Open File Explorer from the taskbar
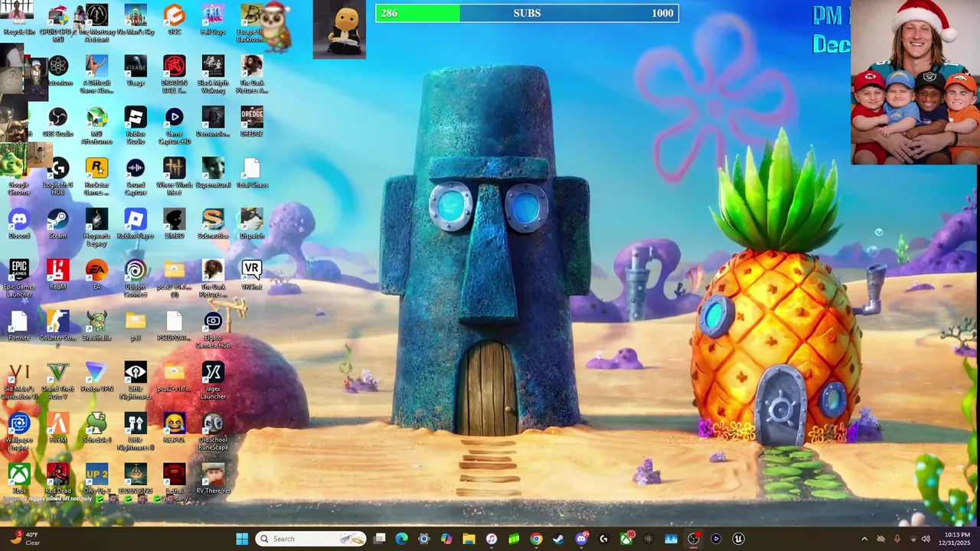The width and height of the screenshot is (980, 551). 469,539
